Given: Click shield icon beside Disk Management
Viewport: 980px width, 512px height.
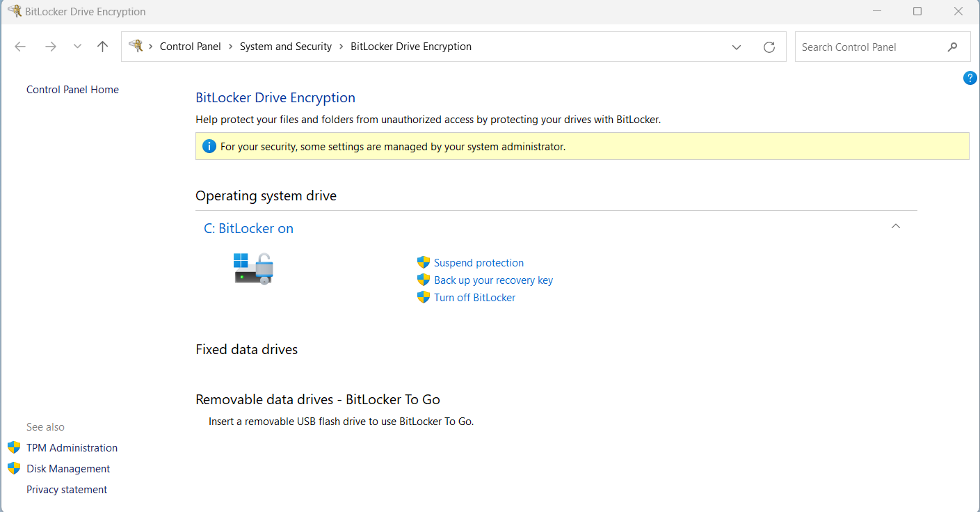Looking at the screenshot, I should click(14, 468).
